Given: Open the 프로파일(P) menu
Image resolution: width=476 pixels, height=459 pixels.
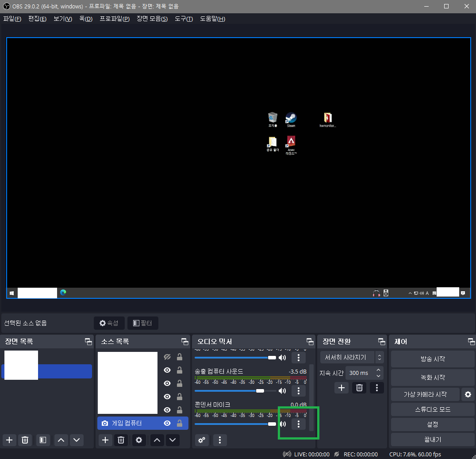Looking at the screenshot, I should click(x=115, y=19).
